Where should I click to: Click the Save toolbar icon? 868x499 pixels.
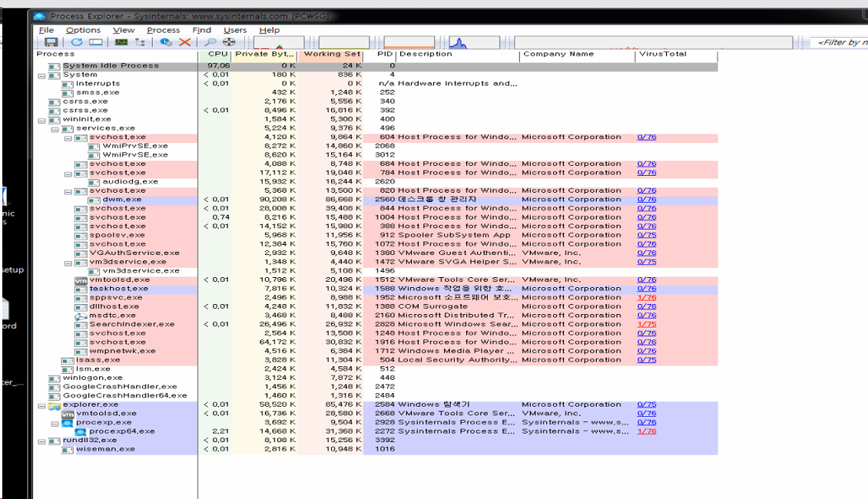[x=51, y=42]
